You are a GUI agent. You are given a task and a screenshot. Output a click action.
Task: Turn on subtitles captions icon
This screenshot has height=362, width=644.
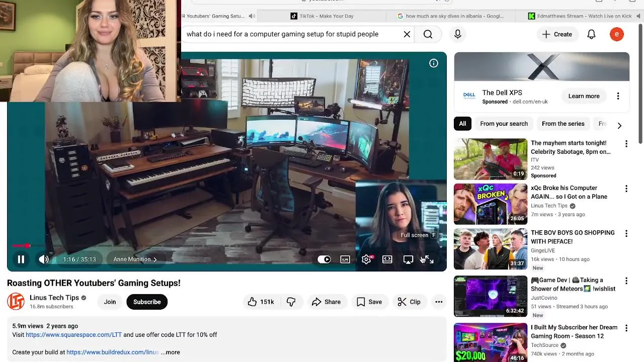point(345,259)
